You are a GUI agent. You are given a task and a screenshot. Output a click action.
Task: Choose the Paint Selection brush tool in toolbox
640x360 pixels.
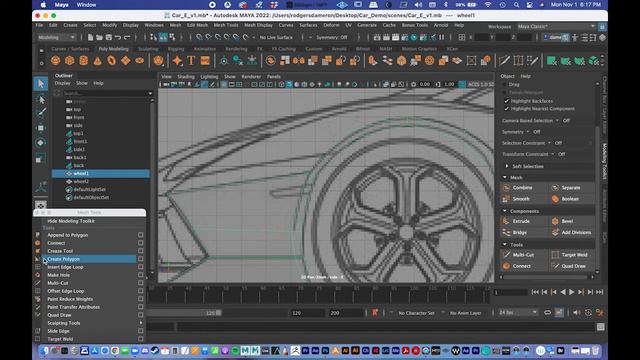coord(40,113)
